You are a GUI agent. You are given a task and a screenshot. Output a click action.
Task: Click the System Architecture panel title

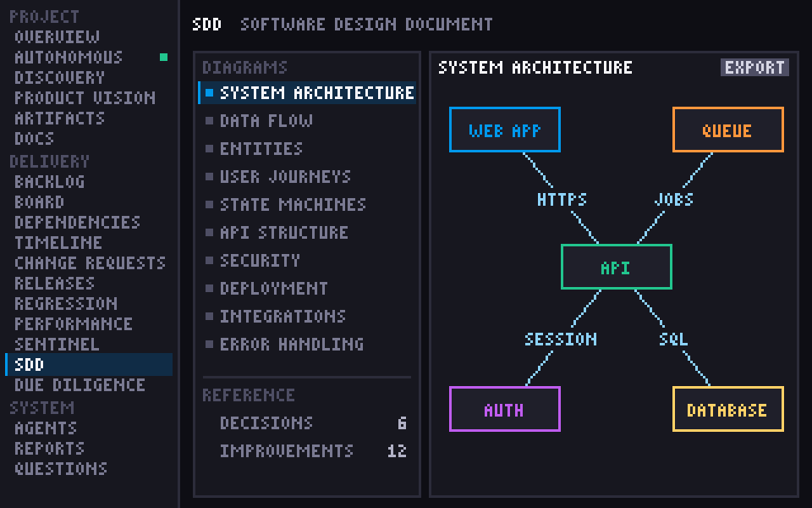click(x=535, y=68)
